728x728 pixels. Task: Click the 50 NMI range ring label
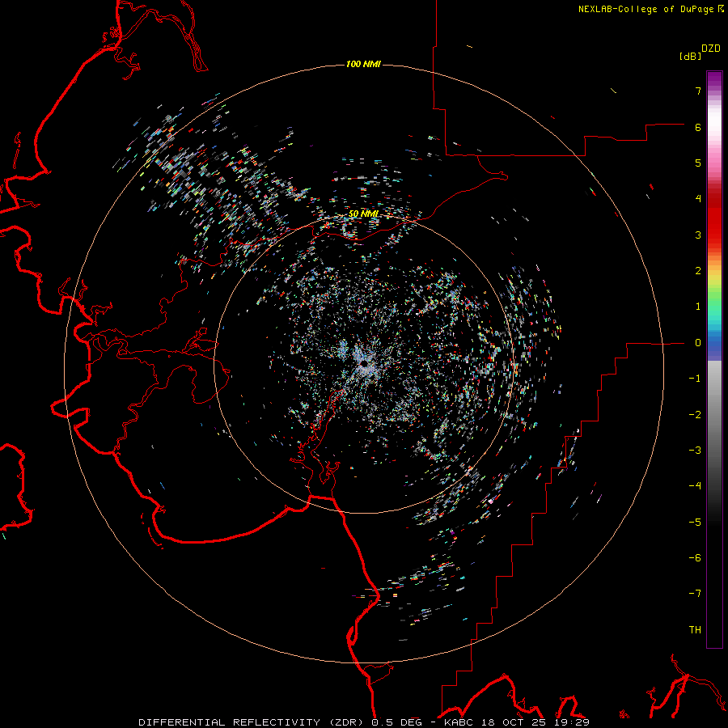click(x=363, y=214)
